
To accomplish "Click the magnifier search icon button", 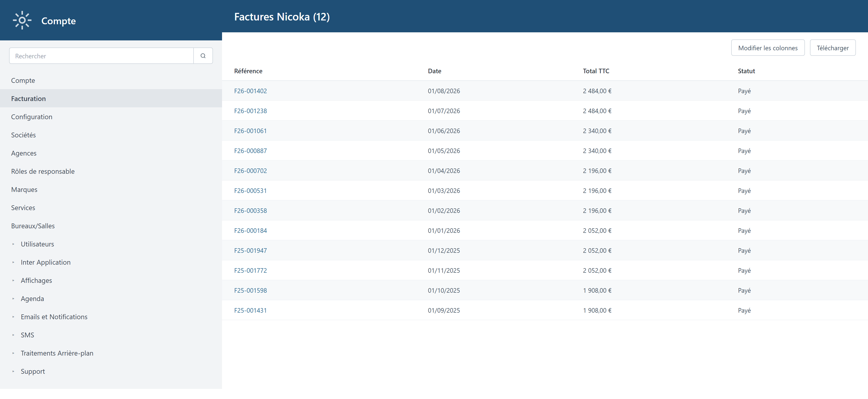I will tap(203, 56).
